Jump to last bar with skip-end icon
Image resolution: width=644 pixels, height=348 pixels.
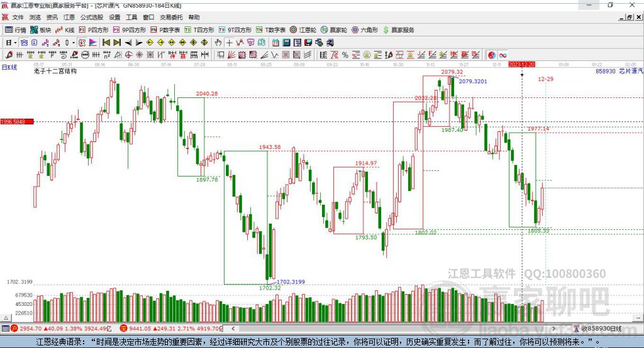(117, 42)
